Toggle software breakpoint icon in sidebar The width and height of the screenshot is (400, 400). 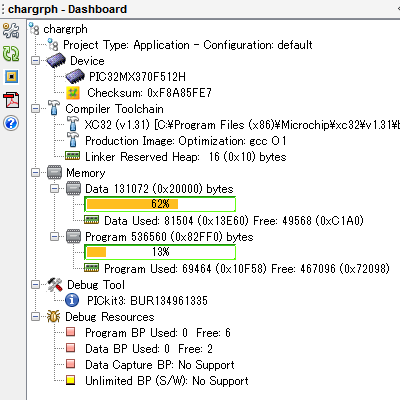click(11, 77)
